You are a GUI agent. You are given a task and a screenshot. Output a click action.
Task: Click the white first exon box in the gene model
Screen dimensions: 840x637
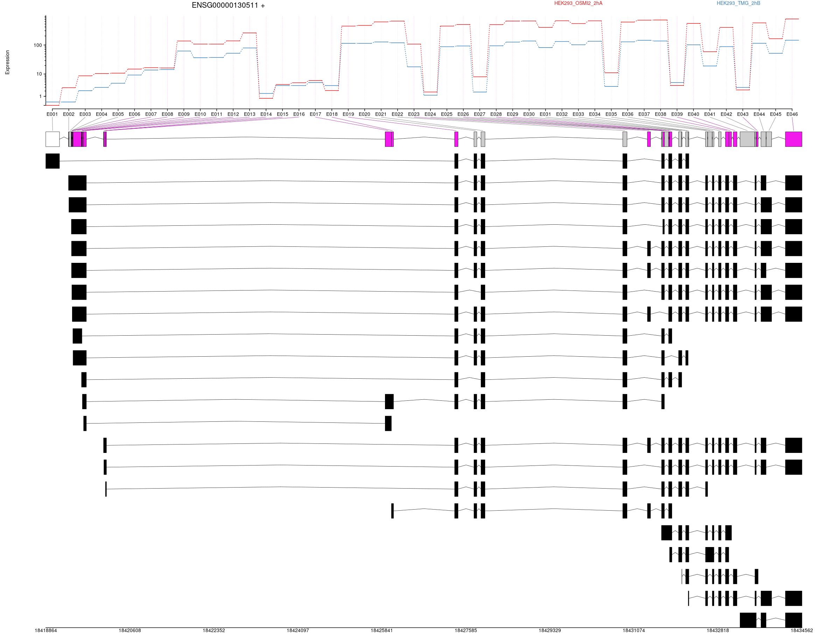point(52,139)
